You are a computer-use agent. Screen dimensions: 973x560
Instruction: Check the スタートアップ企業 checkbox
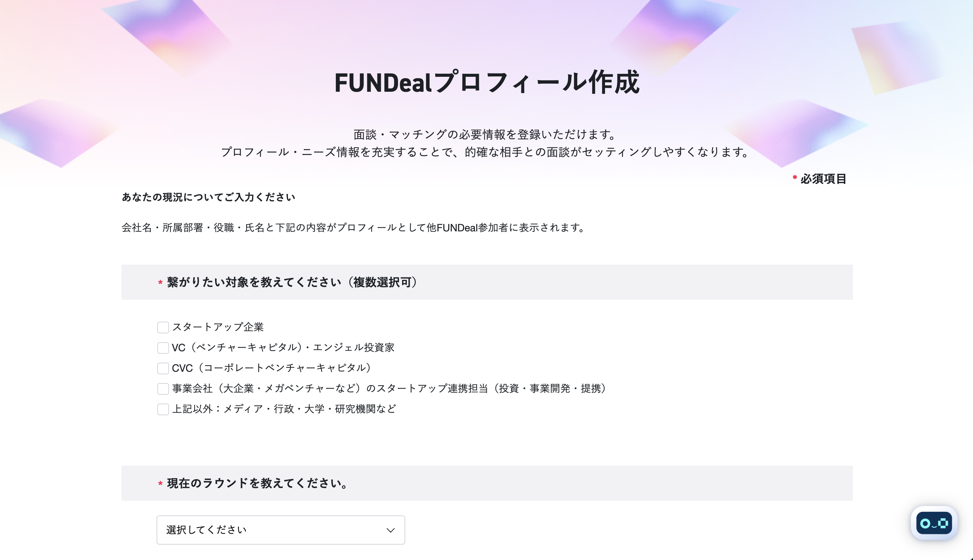click(163, 327)
